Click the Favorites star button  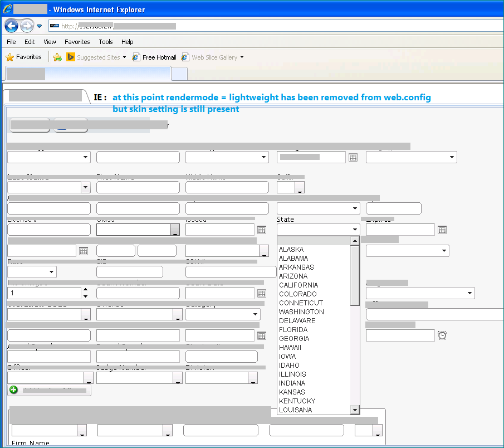pyautogui.click(x=24, y=57)
